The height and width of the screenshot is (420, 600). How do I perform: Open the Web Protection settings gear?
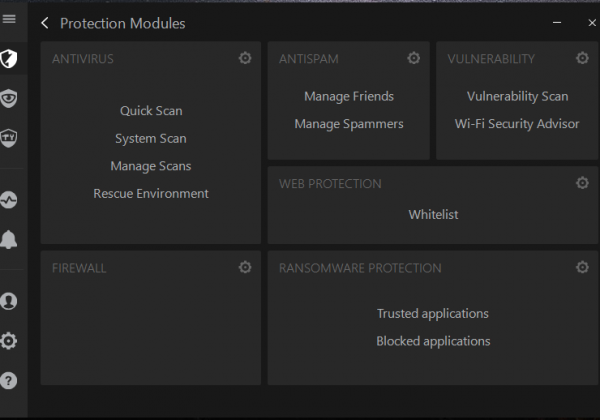click(x=582, y=183)
